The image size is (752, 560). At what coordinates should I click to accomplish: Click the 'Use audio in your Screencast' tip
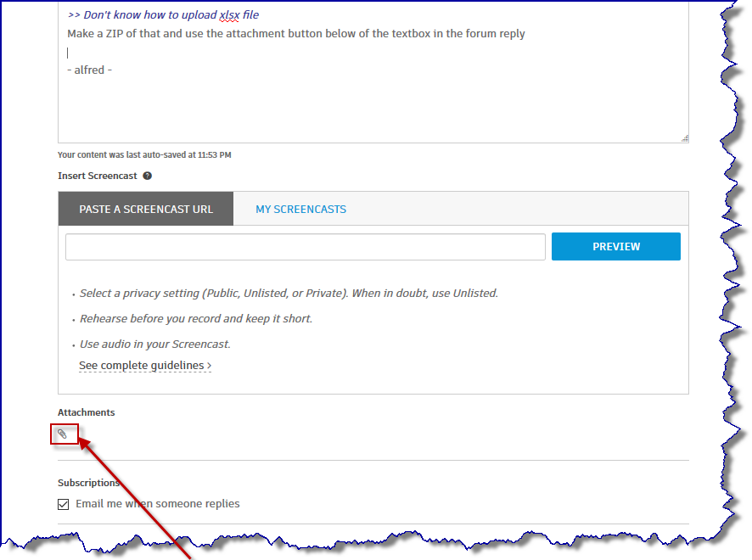[155, 344]
